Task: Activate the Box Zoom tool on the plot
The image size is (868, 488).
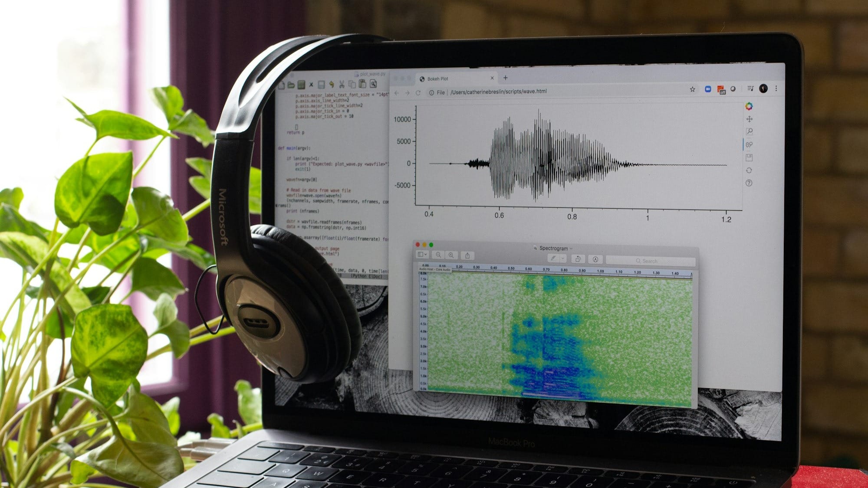Action: click(750, 131)
